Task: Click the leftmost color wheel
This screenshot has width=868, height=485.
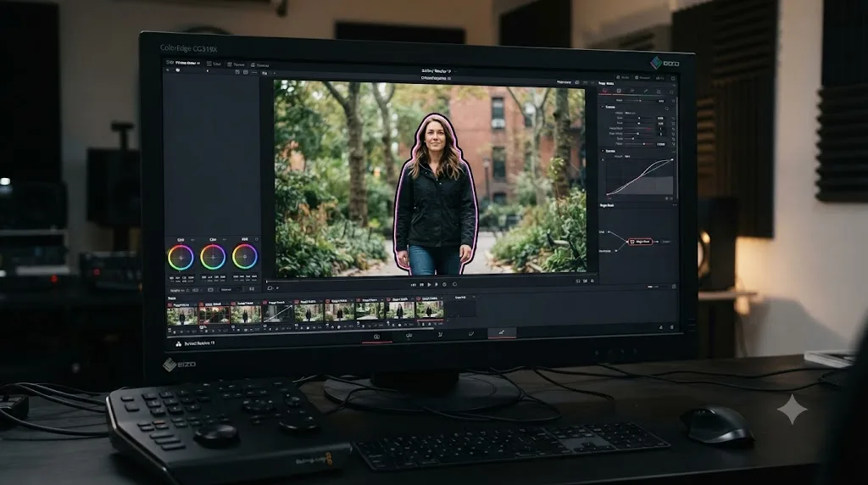Action: (x=181, y=258)
